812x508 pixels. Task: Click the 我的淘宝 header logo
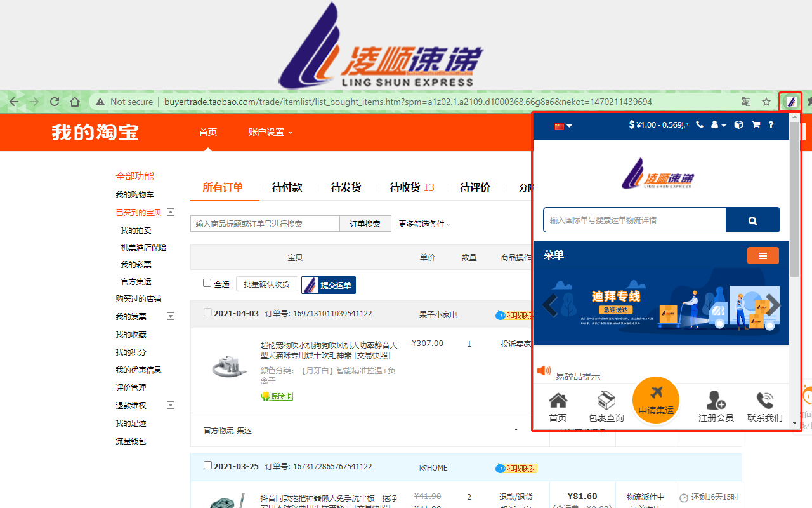[95, 132]
